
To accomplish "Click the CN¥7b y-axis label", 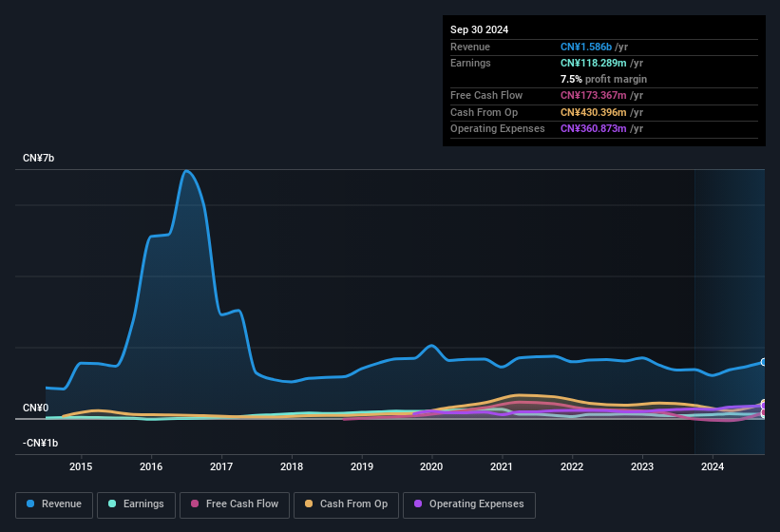I will (38, 158).
